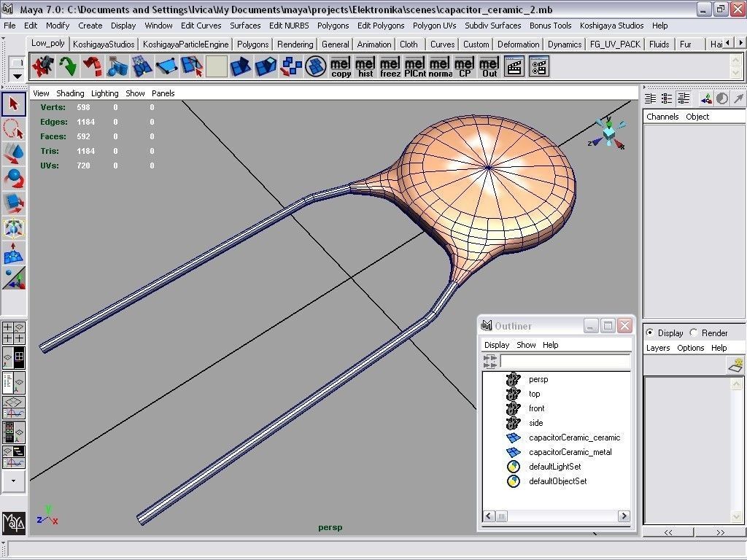747x560 pixels.
Task: Expand the panel layout arrow below quick layouts
Action: coord(13,481)
